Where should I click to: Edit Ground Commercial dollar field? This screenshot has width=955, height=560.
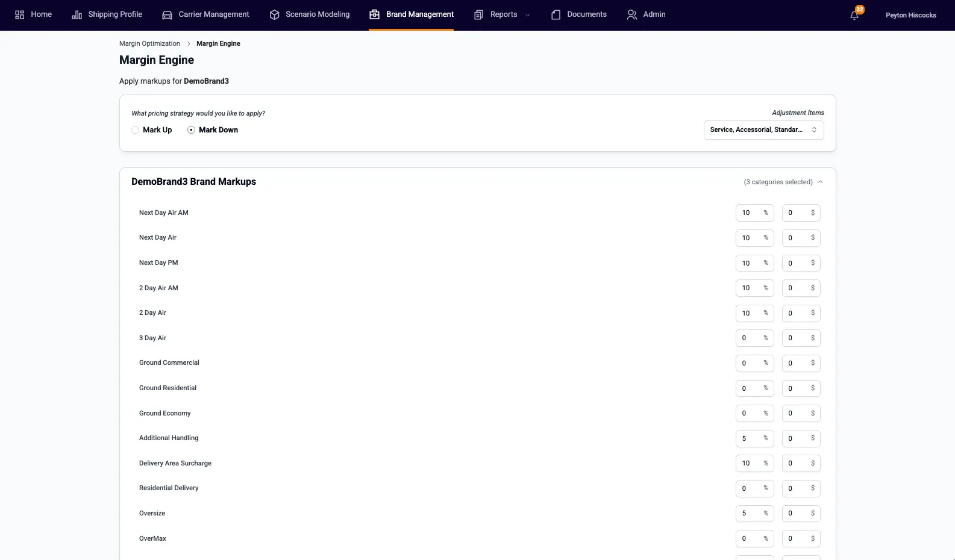click(801, 363)
